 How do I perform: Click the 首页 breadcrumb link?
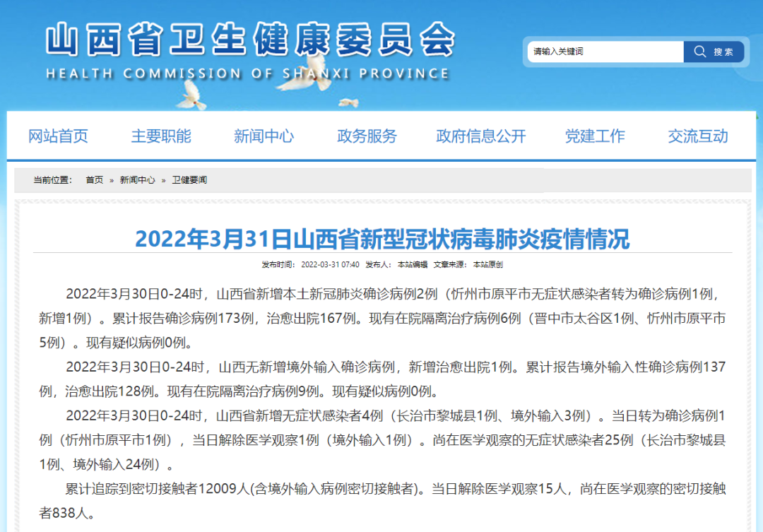pyautogui.click(x=95, y=180)
